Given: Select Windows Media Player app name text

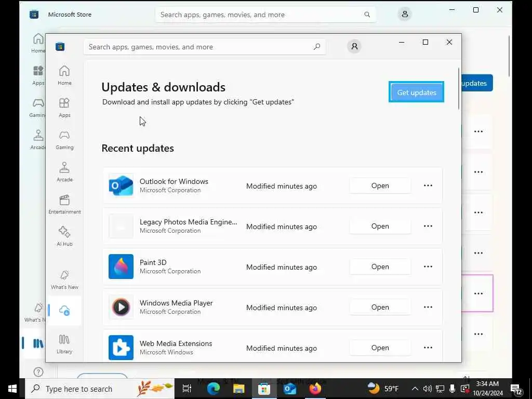Looking at the screenshot, I should pos(176,303).
